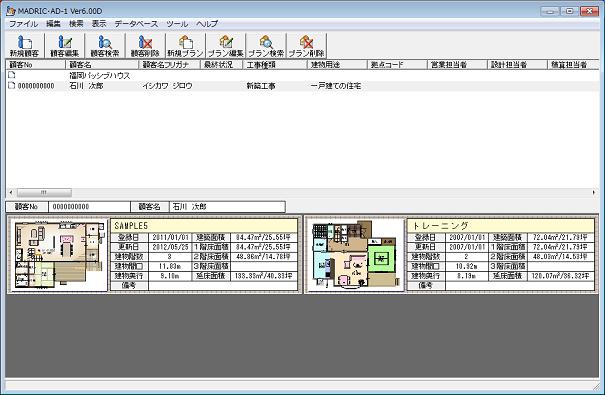Launch the 顧客検索 search icon
The width and height of the screenshot is (605, 395).
pos(105,46)
